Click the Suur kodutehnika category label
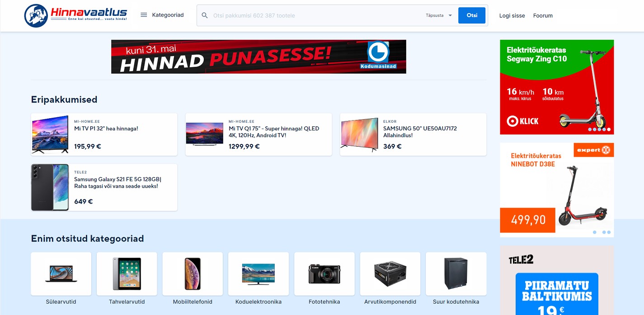 [456, 302]
